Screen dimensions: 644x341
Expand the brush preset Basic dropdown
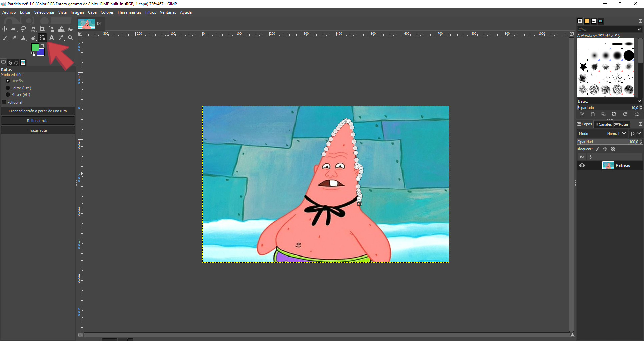(x=639, y=101)
